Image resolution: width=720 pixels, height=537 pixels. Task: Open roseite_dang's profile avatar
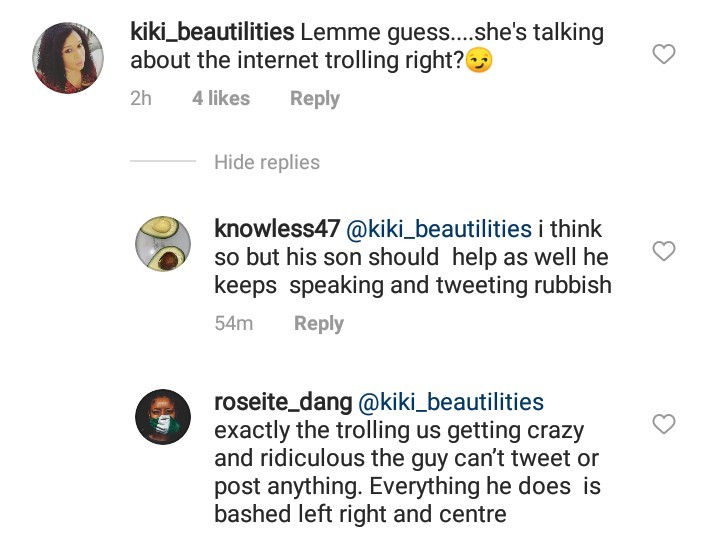[163, 418]
